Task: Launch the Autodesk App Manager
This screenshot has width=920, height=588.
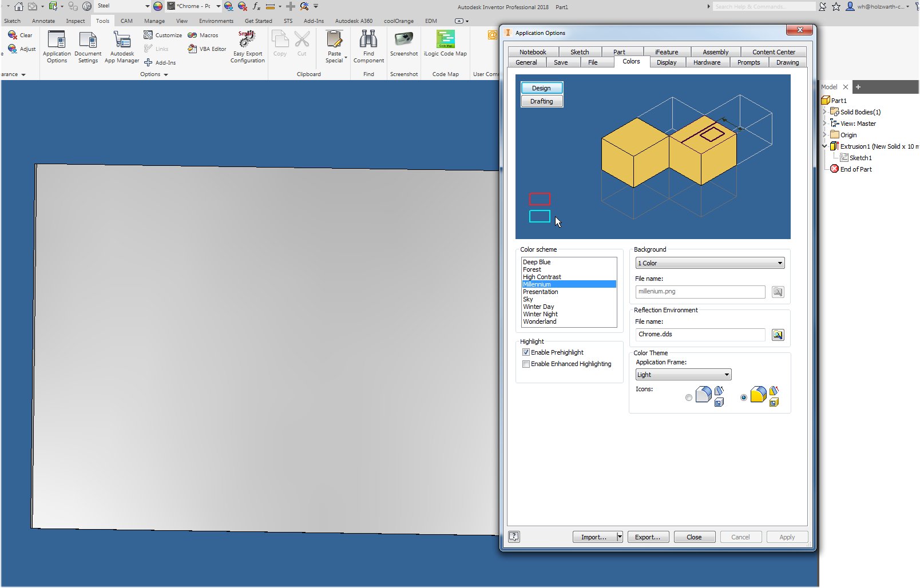Action: [x=121, y=47]
